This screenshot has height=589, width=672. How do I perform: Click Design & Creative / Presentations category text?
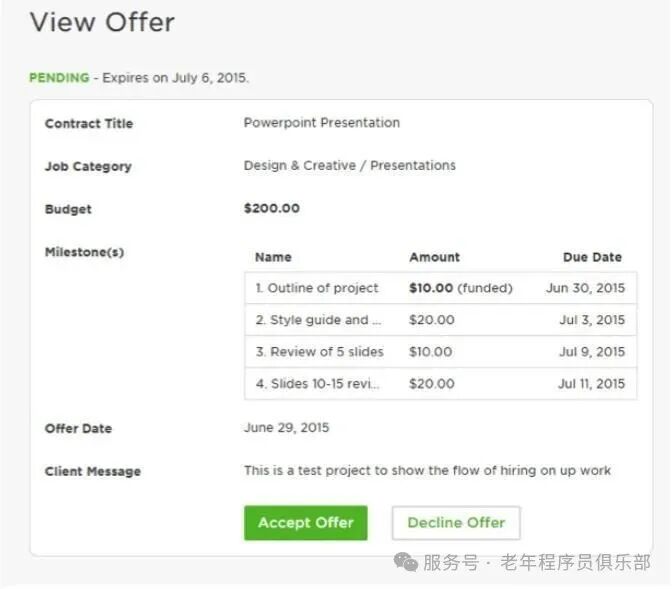(x=349, y=166)
